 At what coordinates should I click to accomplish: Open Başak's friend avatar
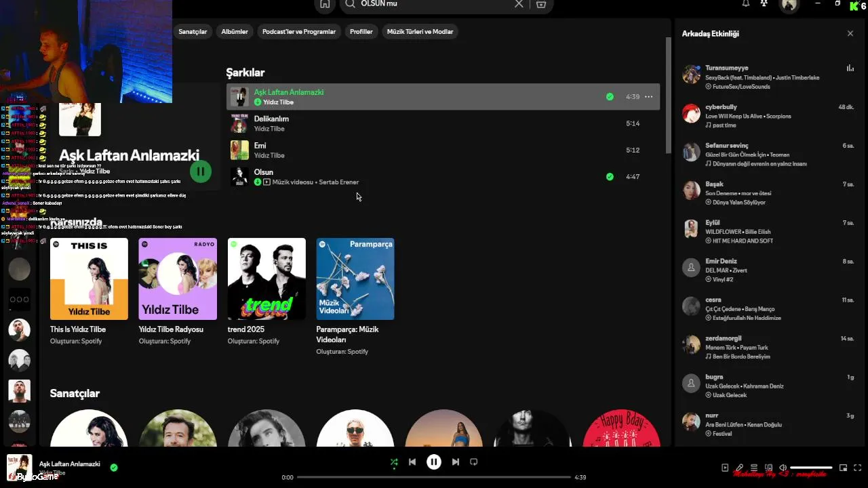[691, 190]
